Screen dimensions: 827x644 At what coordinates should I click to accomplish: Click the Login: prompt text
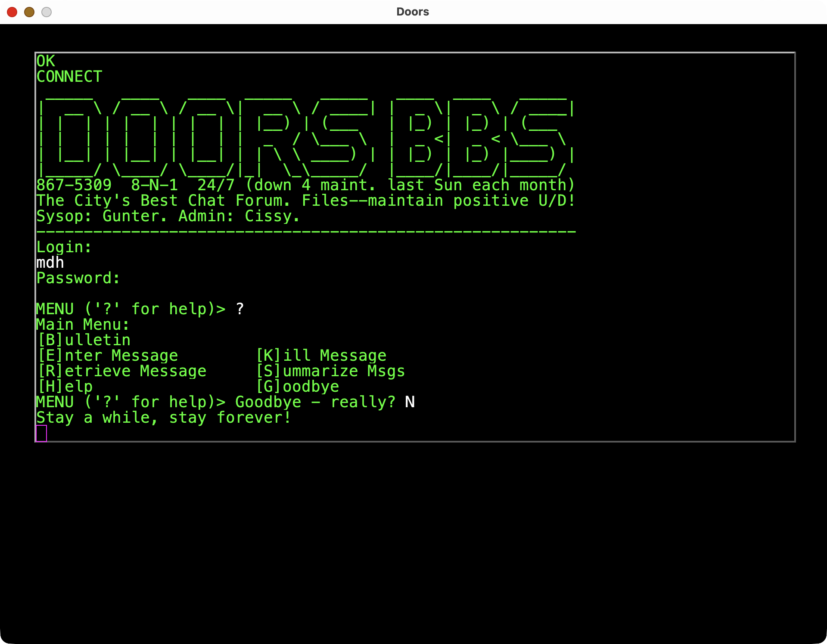[x=64, y=247]
